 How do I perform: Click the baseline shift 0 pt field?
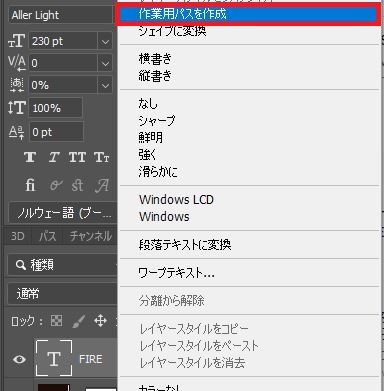tap(56, 132)
